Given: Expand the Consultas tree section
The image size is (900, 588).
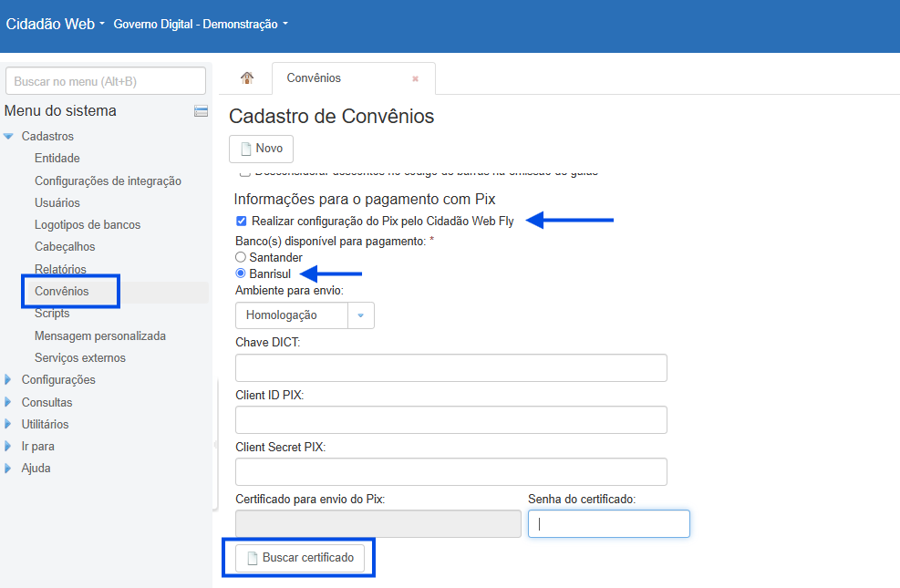Looking at the screenshot, I should tap(7, 402).
